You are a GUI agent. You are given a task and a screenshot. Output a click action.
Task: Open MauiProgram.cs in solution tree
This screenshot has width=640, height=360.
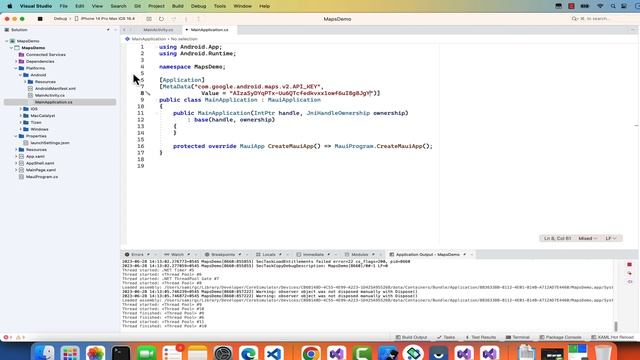pos(42,177)
